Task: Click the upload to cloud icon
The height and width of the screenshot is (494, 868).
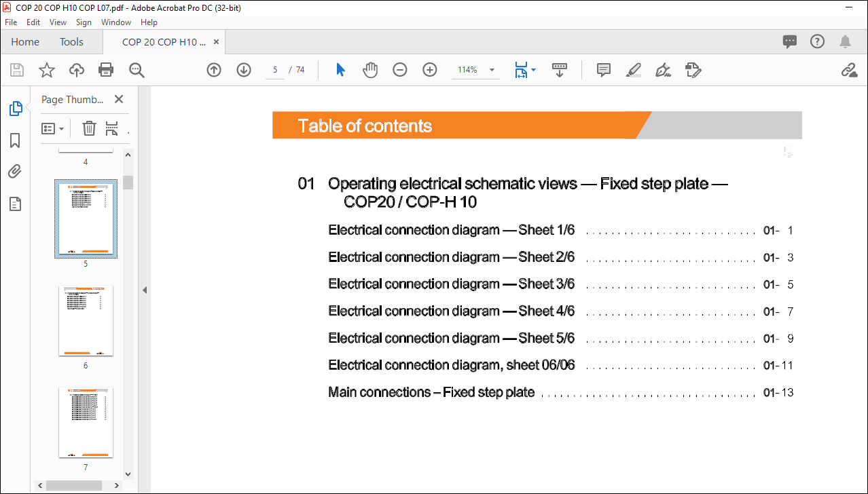Action: pos(77,70)
